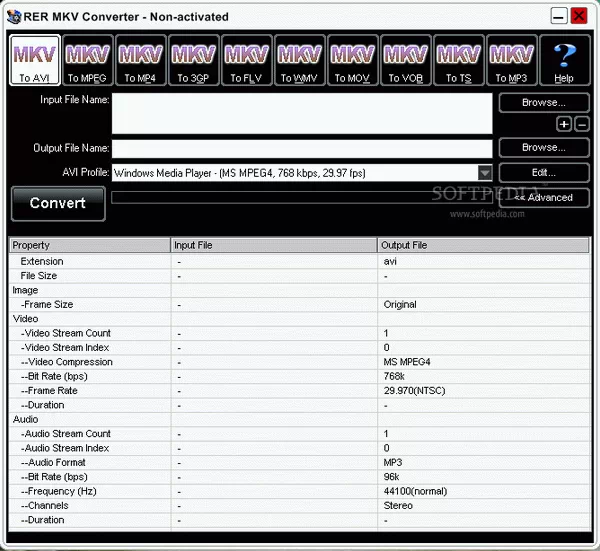
Task: Click output value 'Original'
Action: tap(400, 305)
